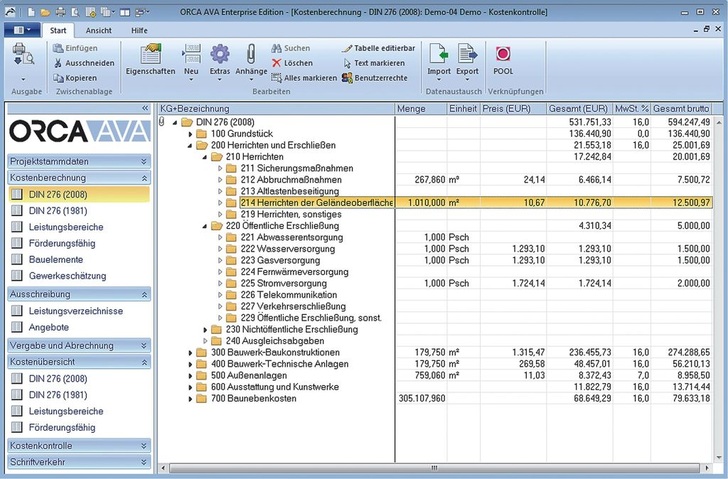The image size is (728, 479).
Task: Click the sidebar icon next to Gewerkeschätzung
Action: pyautogui.click(x=17, y=275)
